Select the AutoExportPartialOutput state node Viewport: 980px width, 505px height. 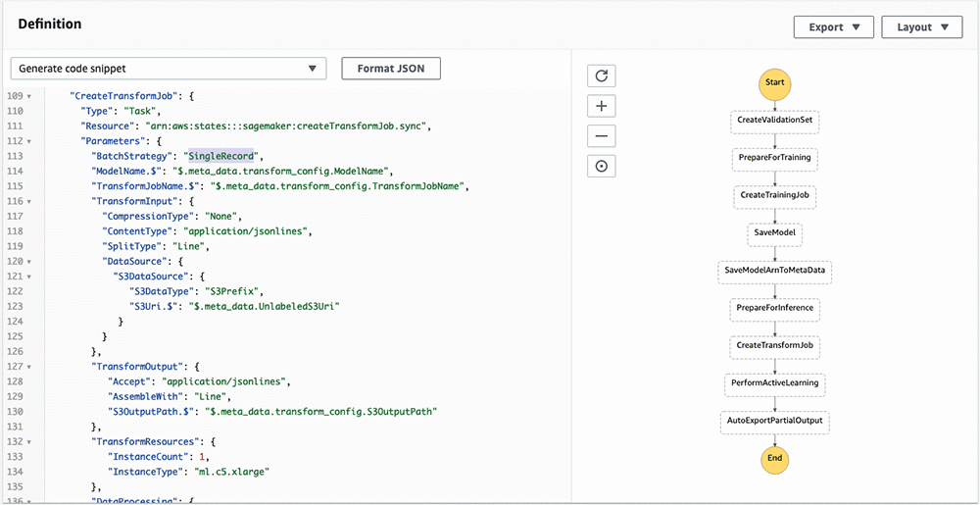click(x=774, y=421)
